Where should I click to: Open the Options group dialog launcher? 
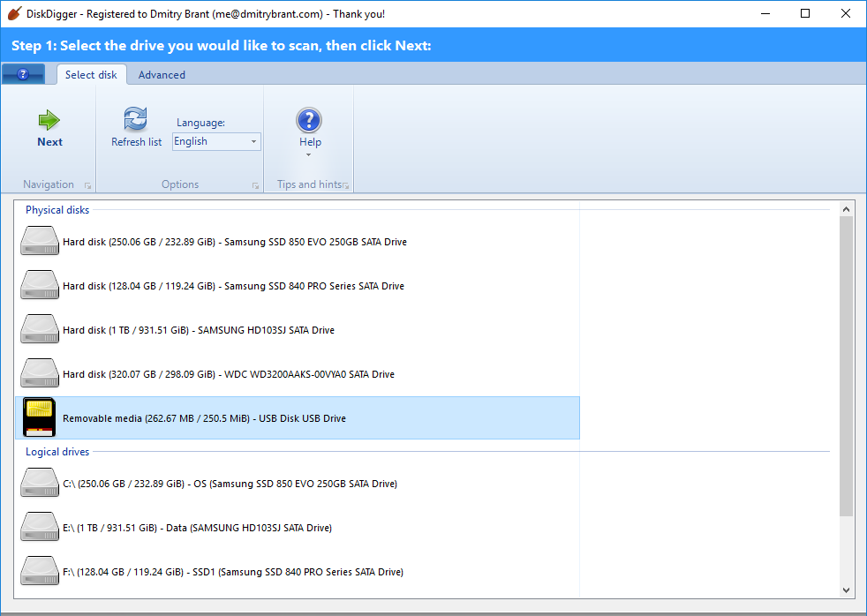(x=255, y=185)
